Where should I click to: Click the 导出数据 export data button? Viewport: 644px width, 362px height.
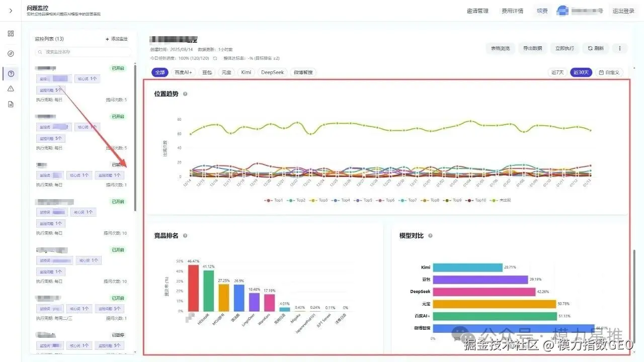[x=533, y=48]
